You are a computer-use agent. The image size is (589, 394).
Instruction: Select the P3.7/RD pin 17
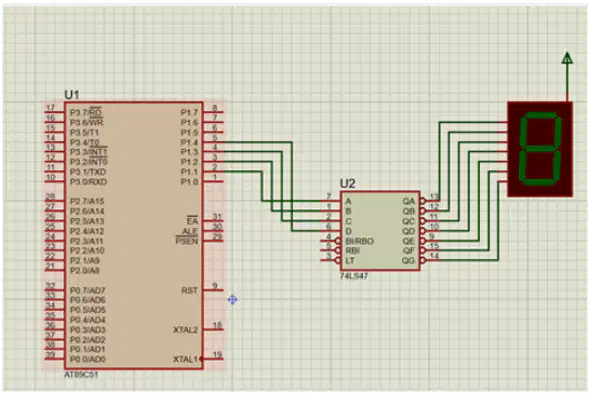(54, 112)
